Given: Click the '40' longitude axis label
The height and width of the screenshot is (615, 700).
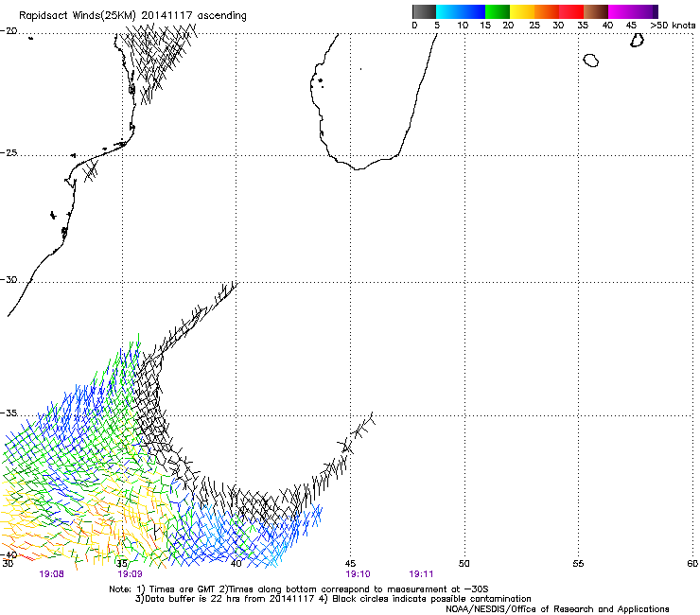Looking at the screenshot, I should [x=236, y=564].
